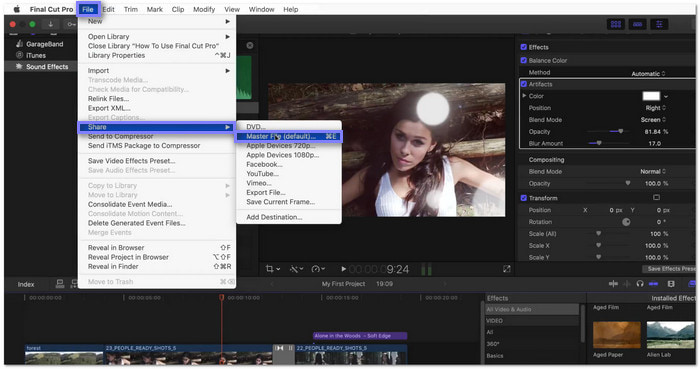Image resolution: width=700 pixels, height=369 pixels.
Task: Disable the Balance Color checkbox
Action: 524,60
